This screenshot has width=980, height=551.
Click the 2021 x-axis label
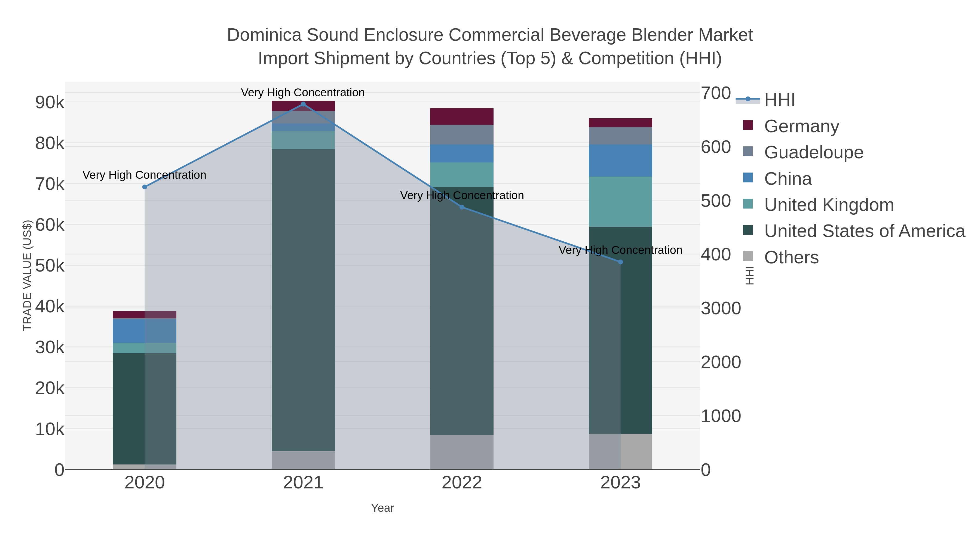click(303, 483)
